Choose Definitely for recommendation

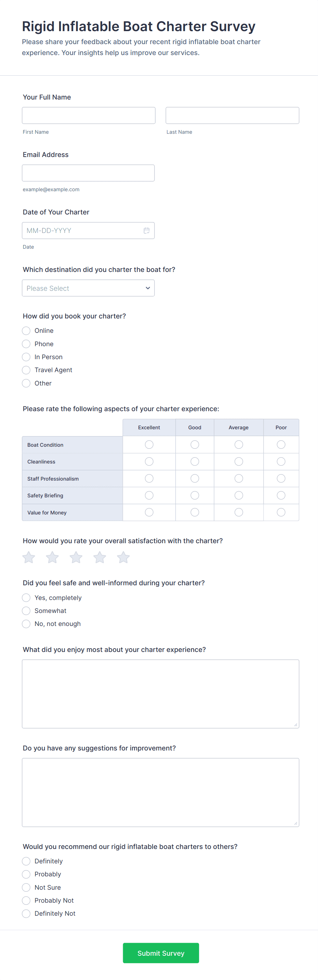[26, 861]
